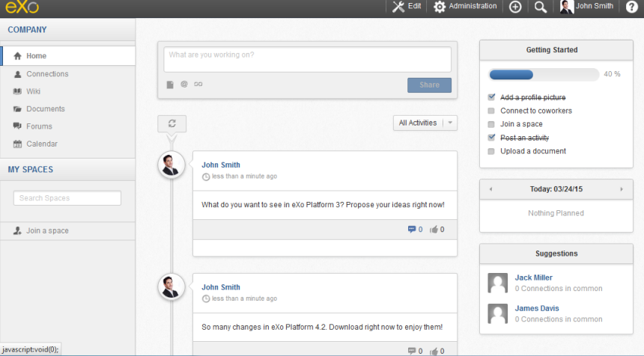
Task: Go to previous day in calendar gadget
Action: pyautogui.click(x=490, y=189)
